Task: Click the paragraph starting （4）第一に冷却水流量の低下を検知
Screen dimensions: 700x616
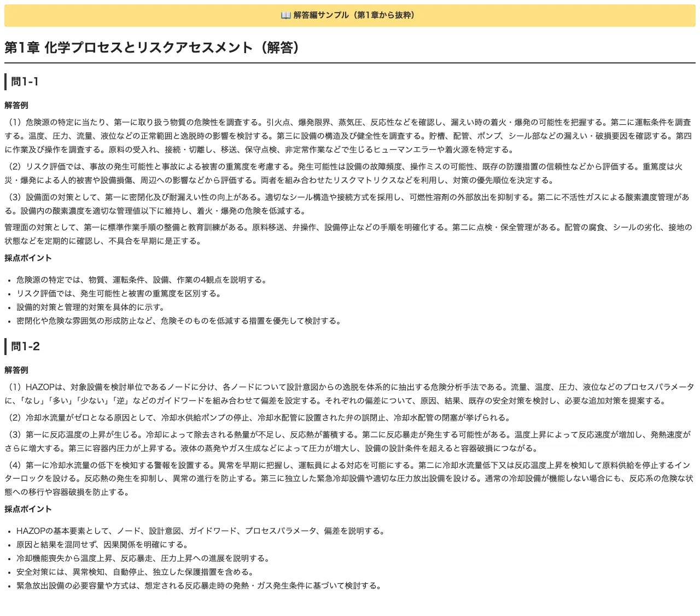Action: [x=350, y=478]
